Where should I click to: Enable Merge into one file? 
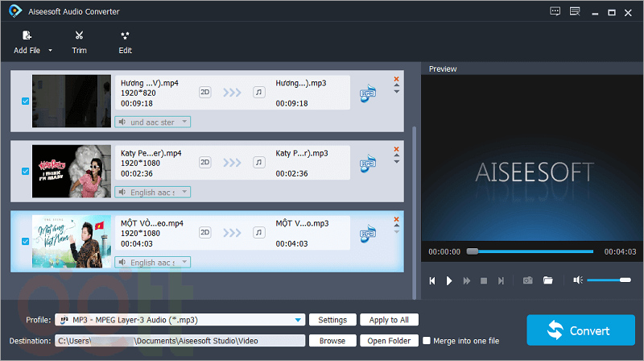pos(427,341)
